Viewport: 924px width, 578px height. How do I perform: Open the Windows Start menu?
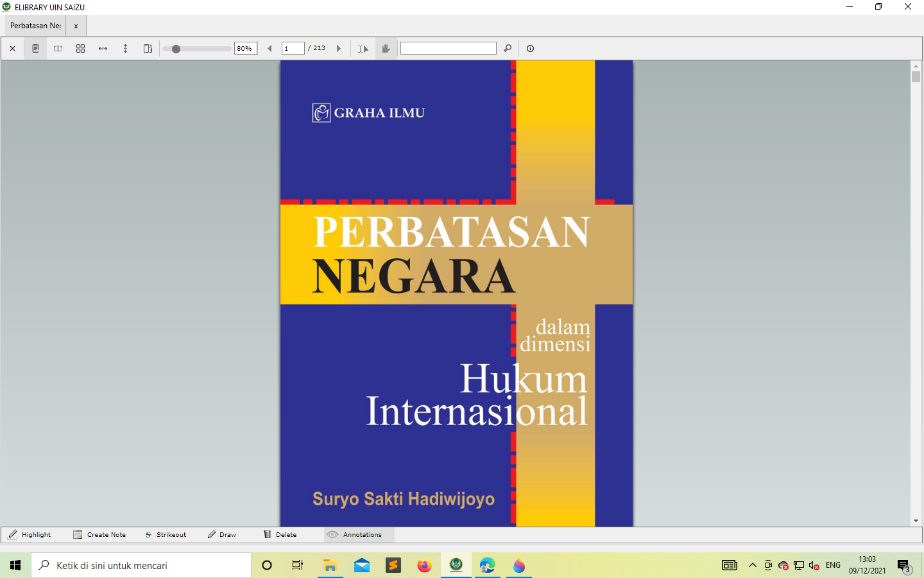(15, 565)
